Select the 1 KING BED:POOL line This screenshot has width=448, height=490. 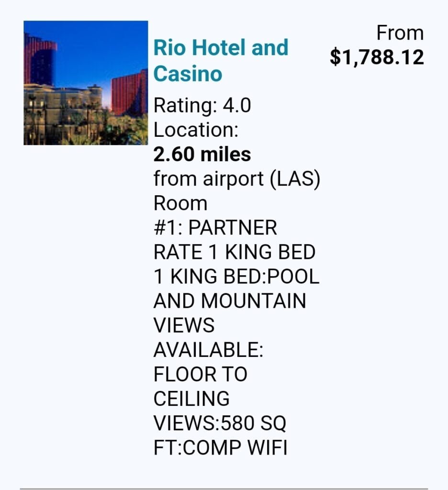pos(236,277)
